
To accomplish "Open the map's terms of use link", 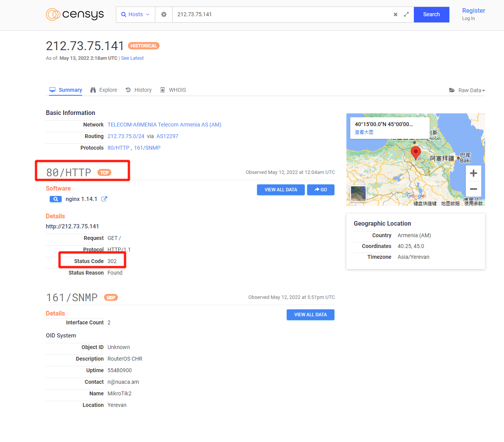I will click(x=474, y=203).
